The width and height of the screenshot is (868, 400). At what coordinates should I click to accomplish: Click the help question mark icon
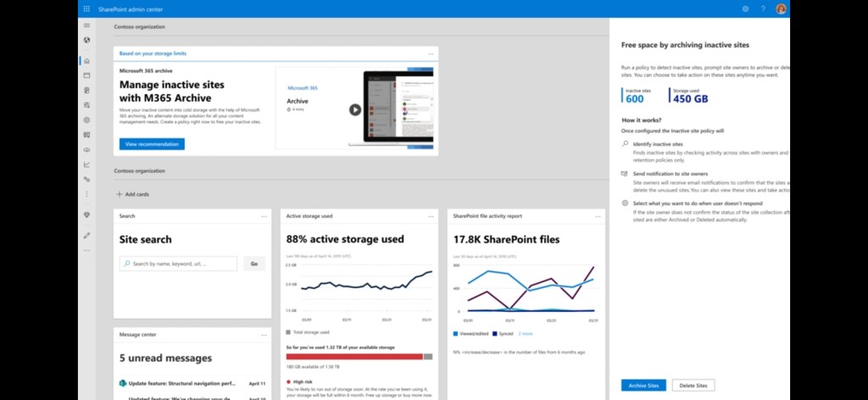763,8
